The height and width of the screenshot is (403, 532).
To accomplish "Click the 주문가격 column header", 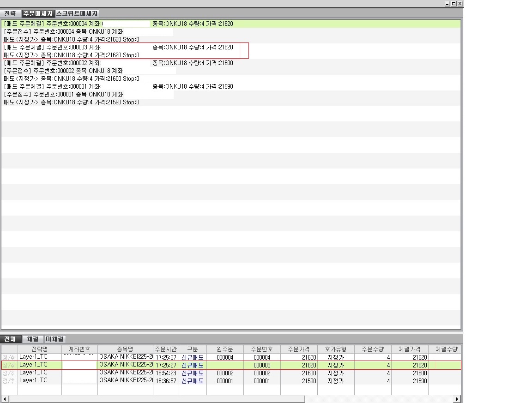I will coord(299,349).
